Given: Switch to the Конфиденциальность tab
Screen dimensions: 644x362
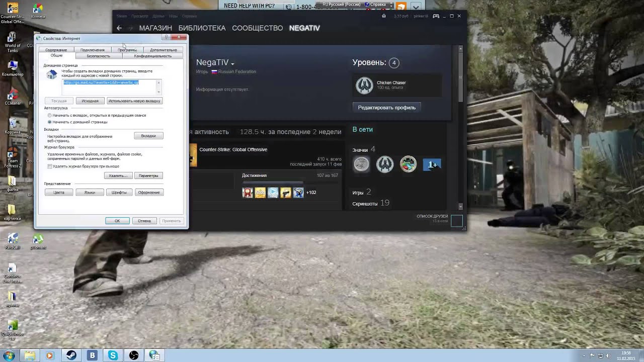Looking at the screenshot, I should pyautogui.click(x=152, y=56).
